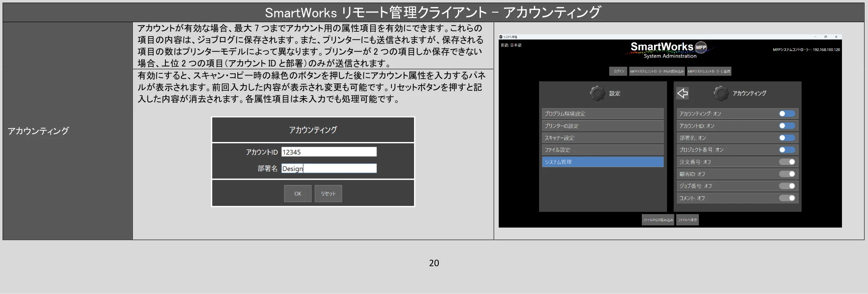
Task: Toggle the プロジェクト番号: オン switch
Action: 787,150
